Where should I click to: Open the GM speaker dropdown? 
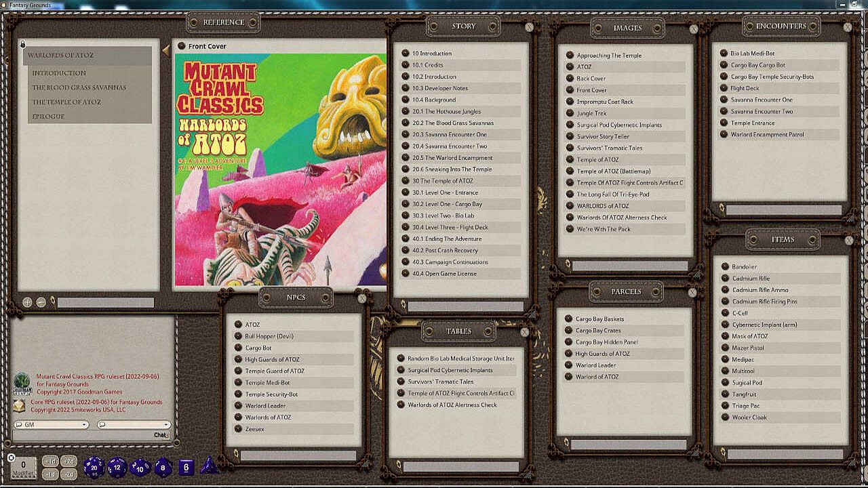[51, 425]
